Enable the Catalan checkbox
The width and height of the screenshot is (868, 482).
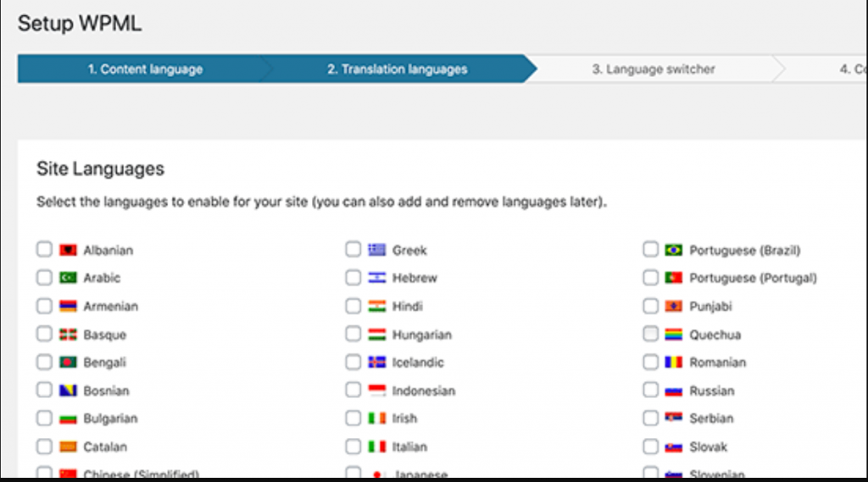tap(44, 446)
